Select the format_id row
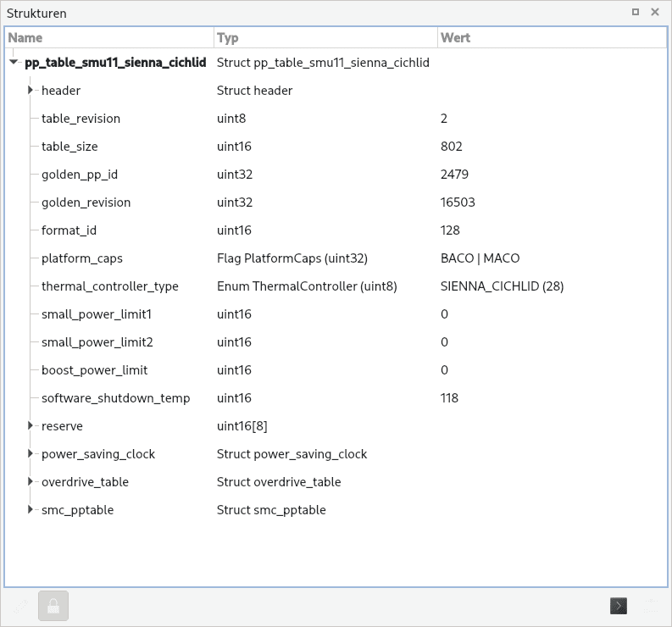The image size is (672, 627). [336, 230]
